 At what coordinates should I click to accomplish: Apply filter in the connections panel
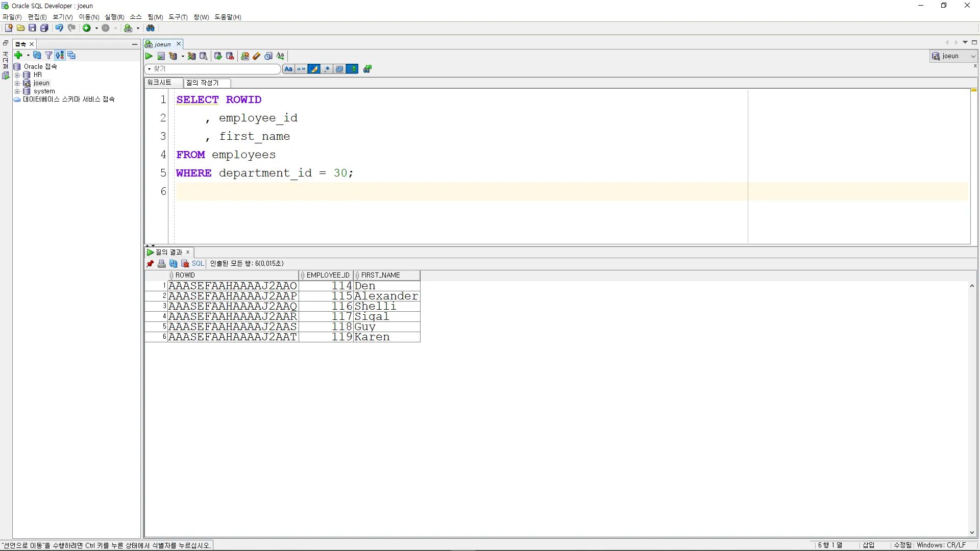(48, 55)
